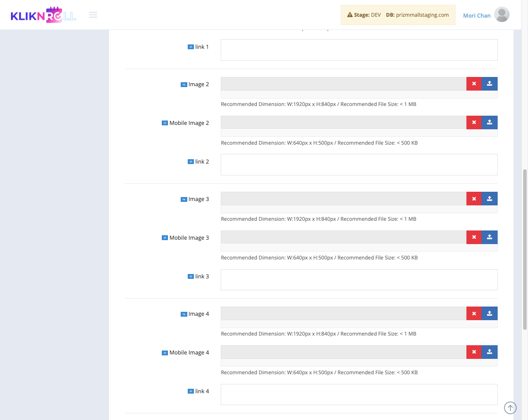Click the language flag beside Image 3
528x420 pixels.
tap(184, 199)
